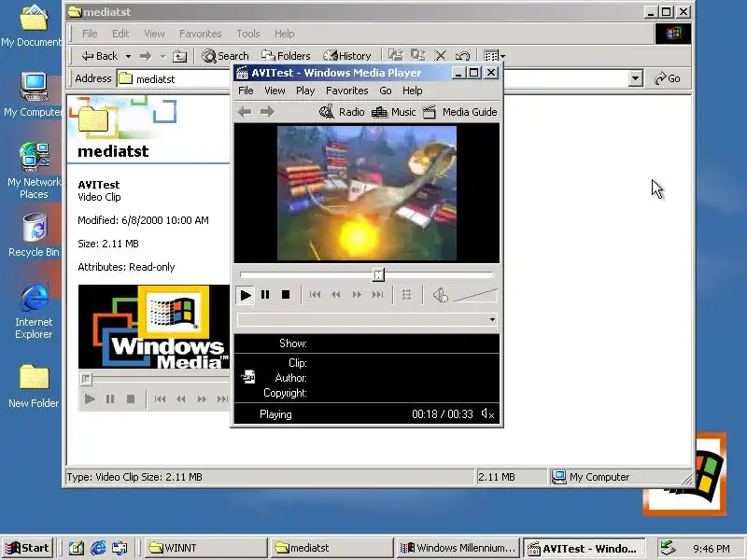Open Explorer File menu
The width and height of the screenshot is (747, 560).
tap(90, 34)
